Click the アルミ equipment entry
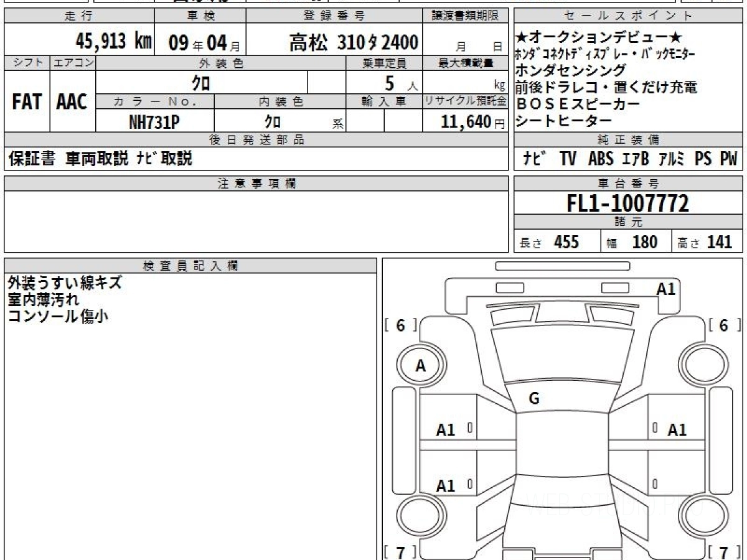Screen dimensions: 747x560 coord(672,159)
